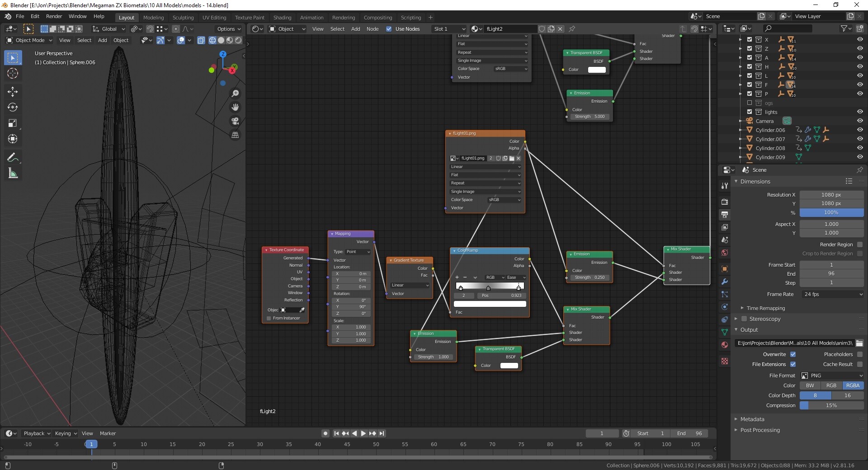This screenshot has width=868, height=470.
Task: Pin the properties editor Scene context
Action: [859, 170]
